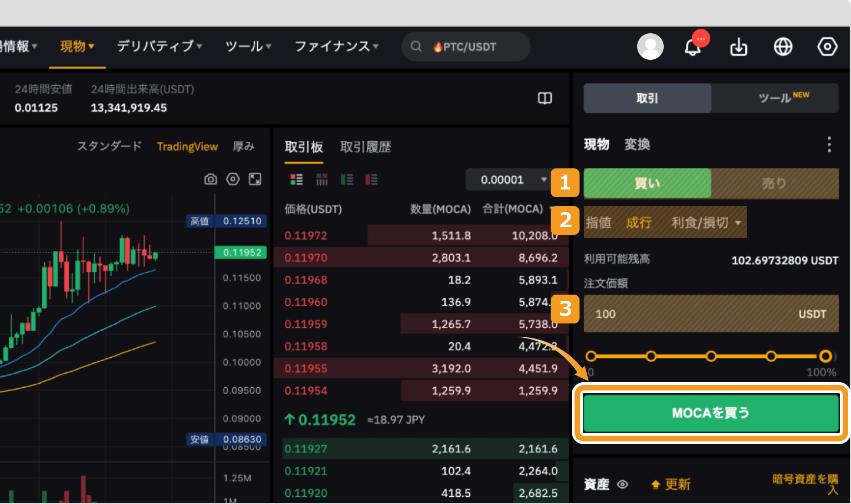
Task: Click ask price 0.11960
Action: [x=306, y=302]
